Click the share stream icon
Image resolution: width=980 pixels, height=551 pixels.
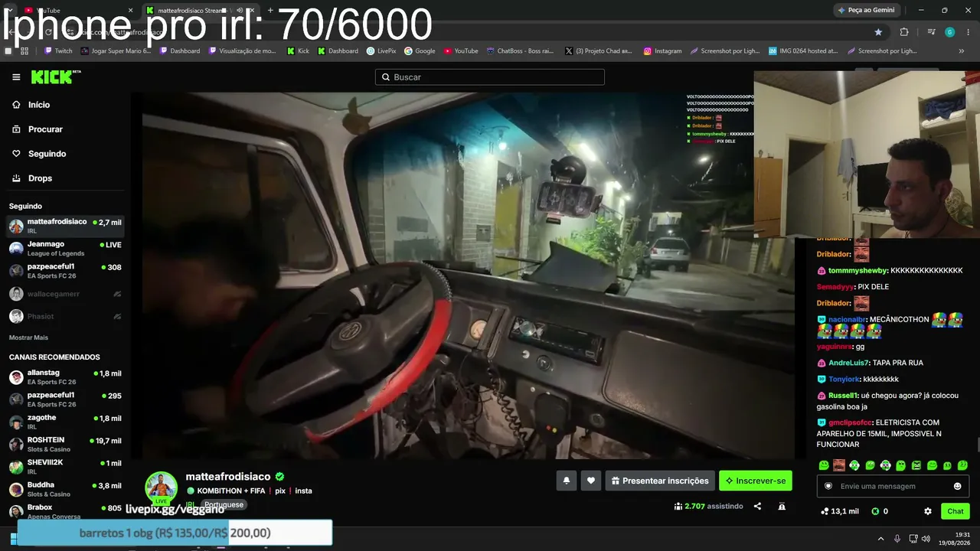coord(757,507)
